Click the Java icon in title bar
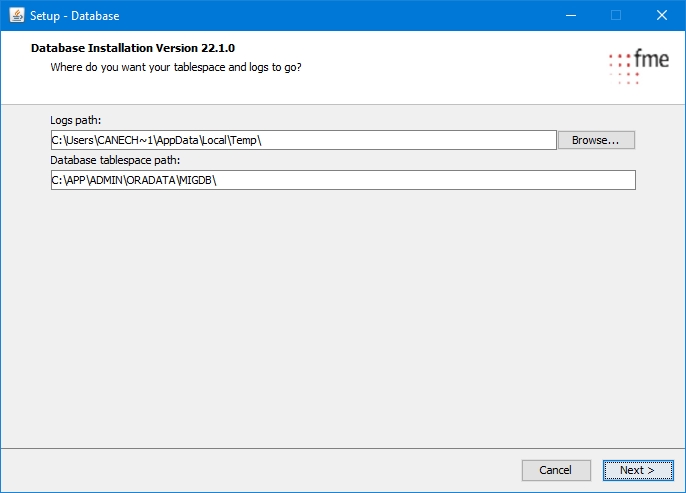The image size is (686, 493). 16,16
